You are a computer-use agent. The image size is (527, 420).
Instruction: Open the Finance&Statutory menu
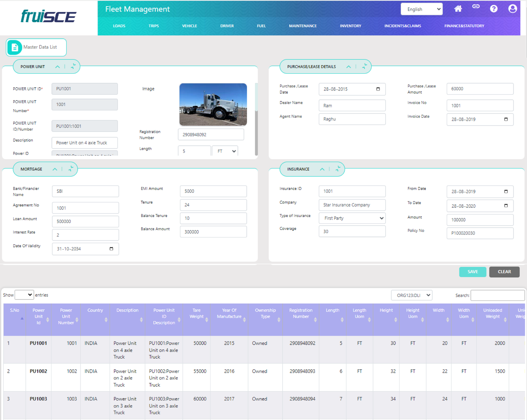(x=464, y=26)
